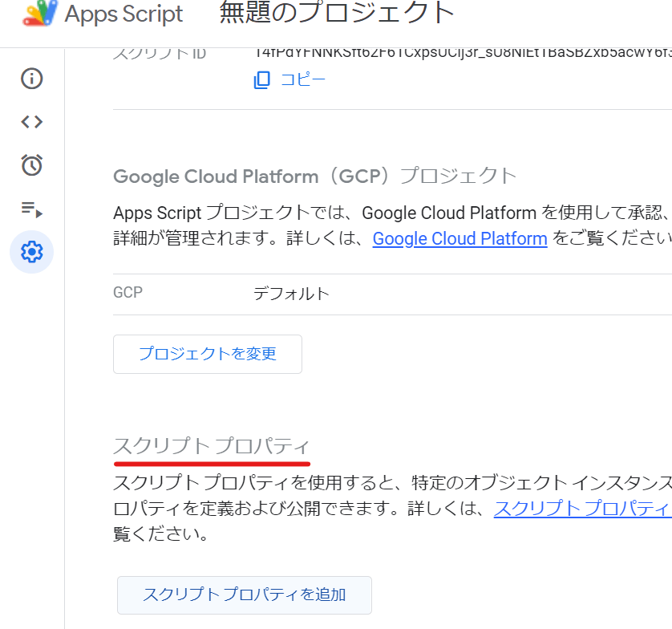Viewport: 672px width, 629px height.
Task: Click the Apps Script logo icon
Action: click(x=40, y=13)
